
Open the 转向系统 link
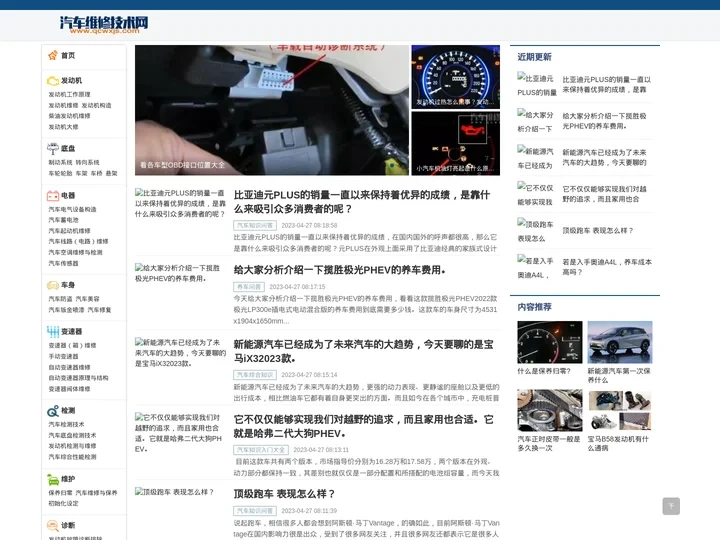pyautogui.click(x=87, y=163)
